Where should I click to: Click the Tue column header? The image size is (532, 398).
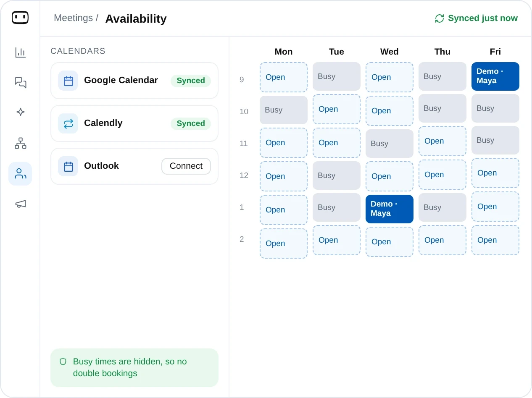(337, 52)
